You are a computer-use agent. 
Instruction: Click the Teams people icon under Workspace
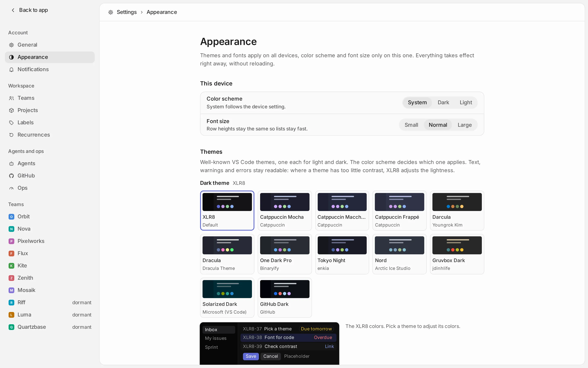pos(11,98)
